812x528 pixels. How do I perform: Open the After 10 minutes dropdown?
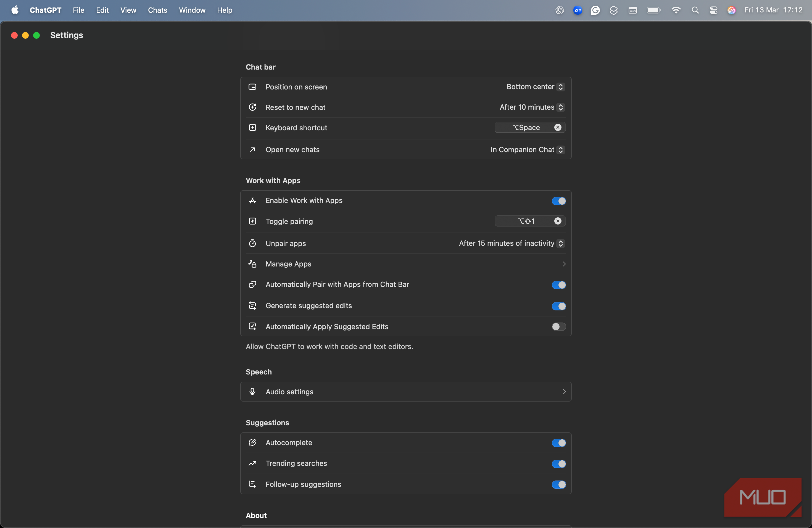click(x=532, y=107)
